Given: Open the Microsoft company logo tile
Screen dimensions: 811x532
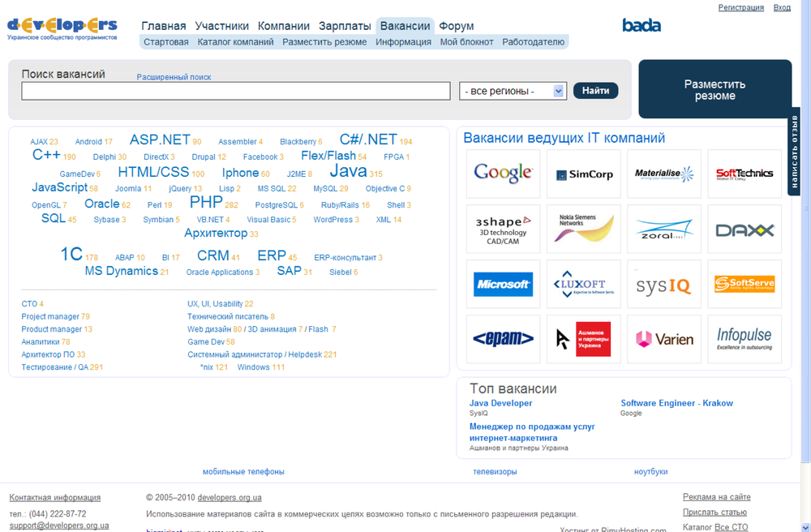Looking at the screenshot, I should pyautogui.click(x=503, y=284).
